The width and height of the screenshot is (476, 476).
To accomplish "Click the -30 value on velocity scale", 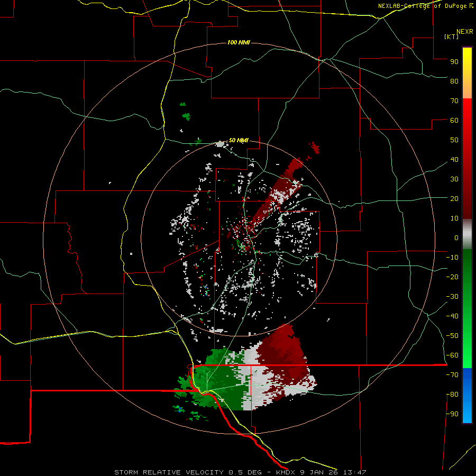I will (x=452, y=297).
